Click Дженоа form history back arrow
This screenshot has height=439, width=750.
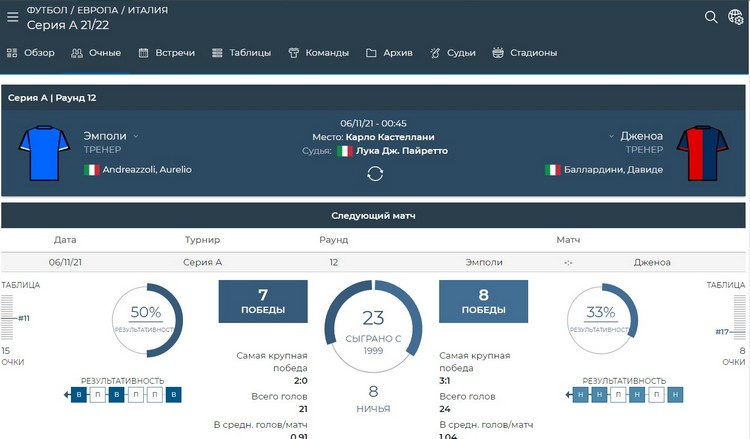pyautogui.click(x=568, y=395)
